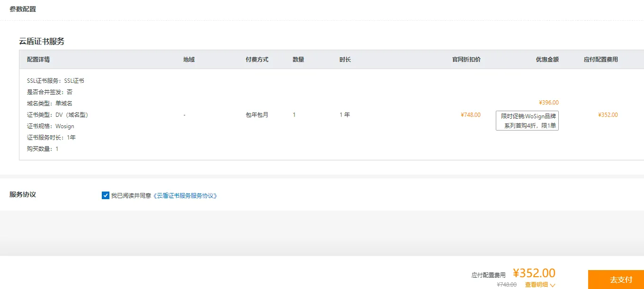Viewport: 644px width, 289px height.
Task: Select the 购买数量：1 line
Action: point(43,149)
